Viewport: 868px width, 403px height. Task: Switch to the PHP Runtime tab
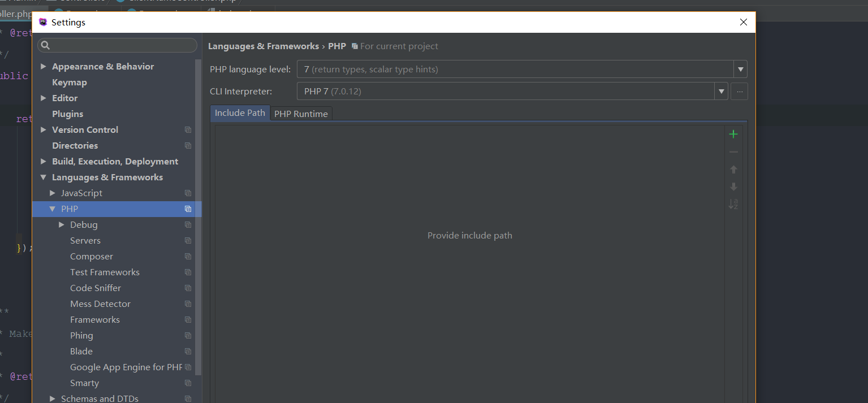tap(301, 114)
